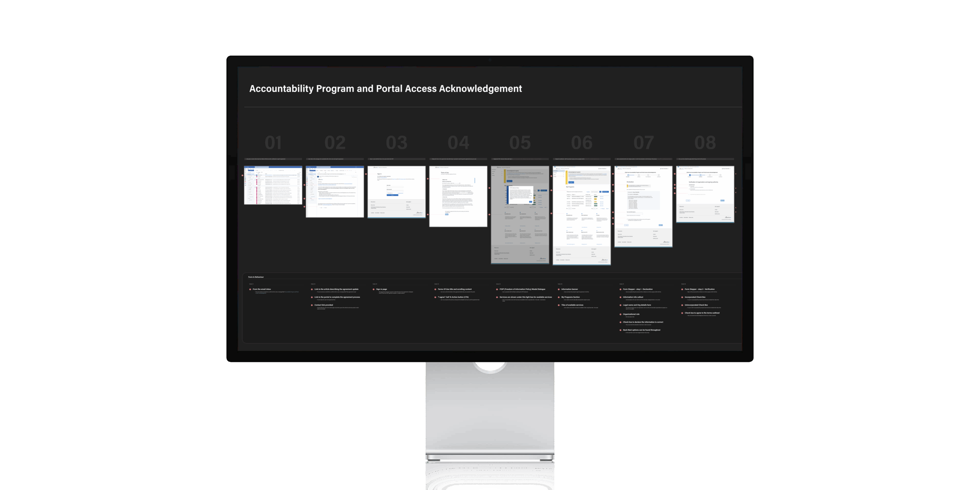
Task: Click the 'From the email inbox' note
Action: coord(262,289)
